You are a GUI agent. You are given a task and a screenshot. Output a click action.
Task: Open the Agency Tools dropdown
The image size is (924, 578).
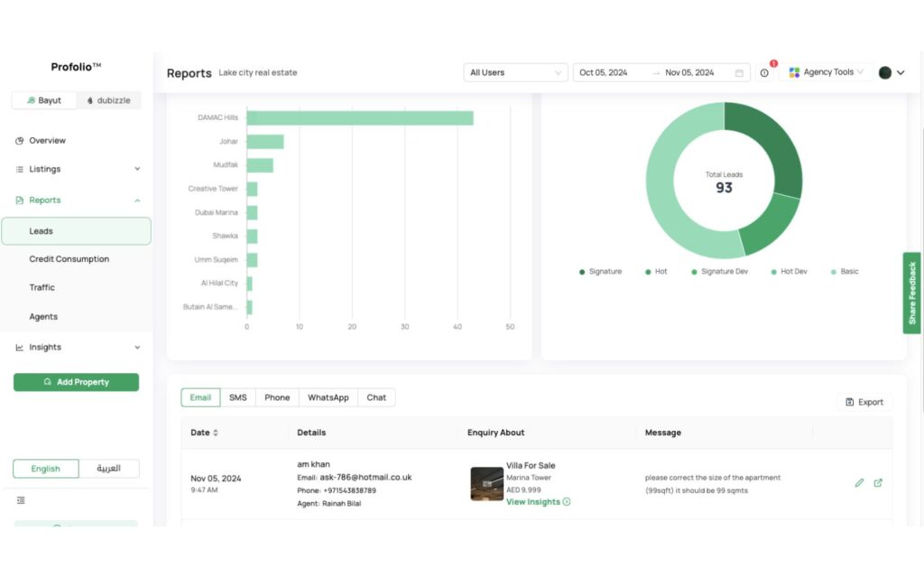(x=826, y=72)
